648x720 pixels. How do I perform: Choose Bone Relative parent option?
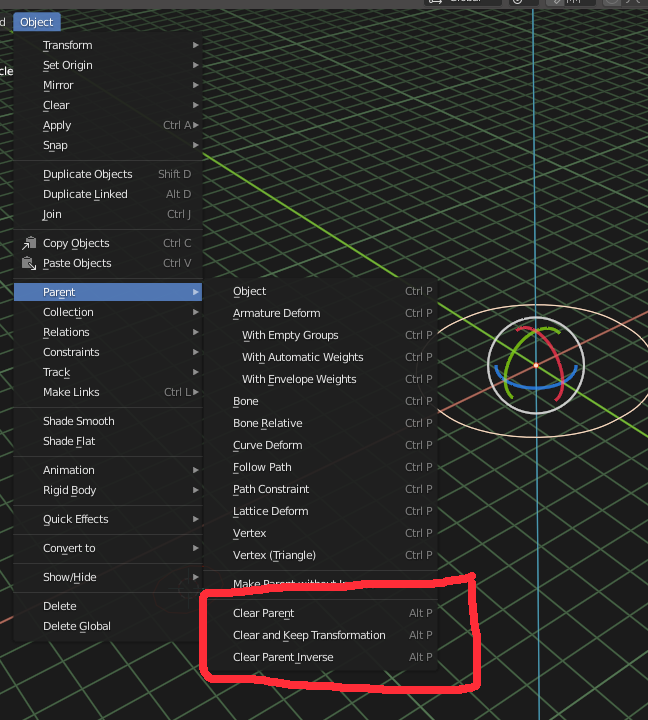(x=321, y=423)
